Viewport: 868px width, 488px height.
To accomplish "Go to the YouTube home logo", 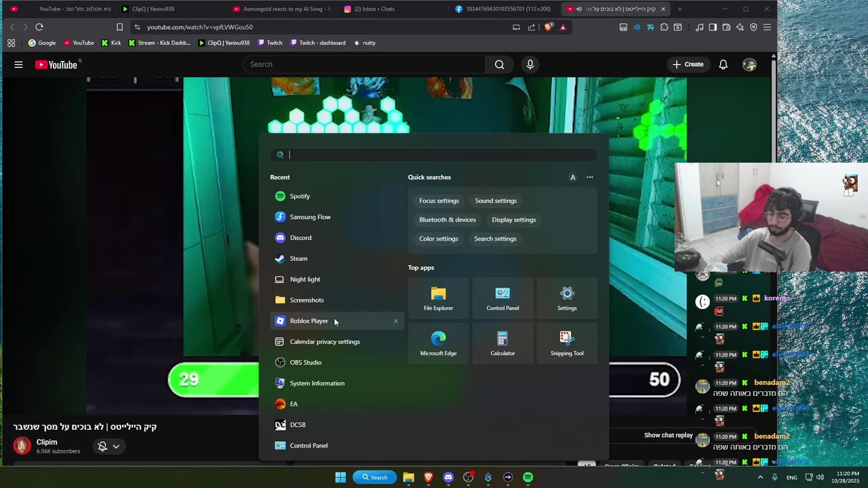I will click(x=57, y=64).
